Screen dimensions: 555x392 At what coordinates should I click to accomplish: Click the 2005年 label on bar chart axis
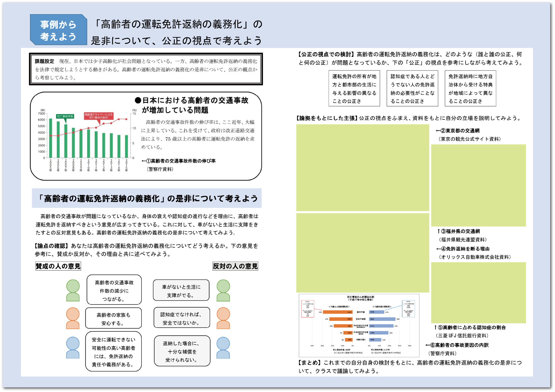point(51,165)
